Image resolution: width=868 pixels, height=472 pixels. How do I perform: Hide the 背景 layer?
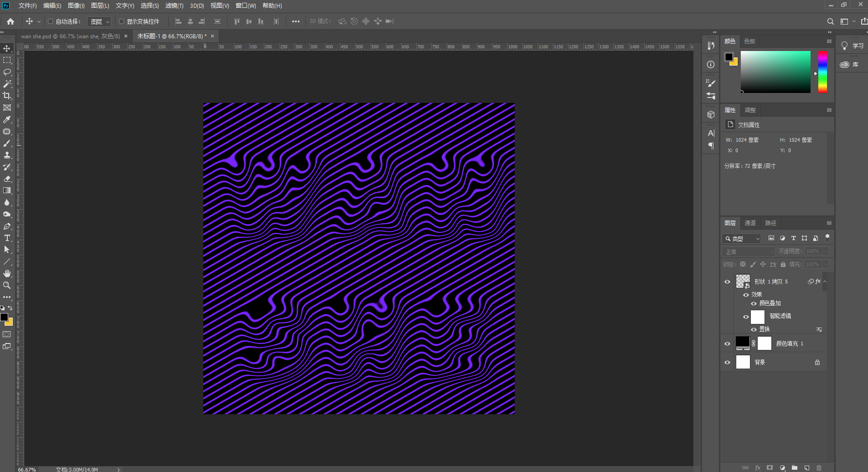(x=727, y=362)
